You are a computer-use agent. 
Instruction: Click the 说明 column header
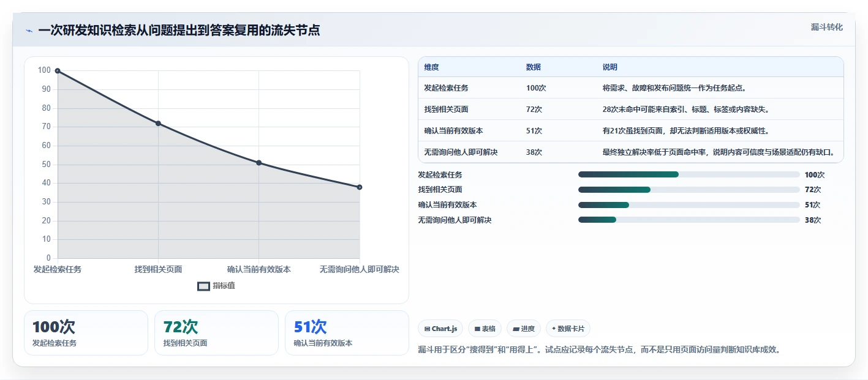[x=610, y=67]
